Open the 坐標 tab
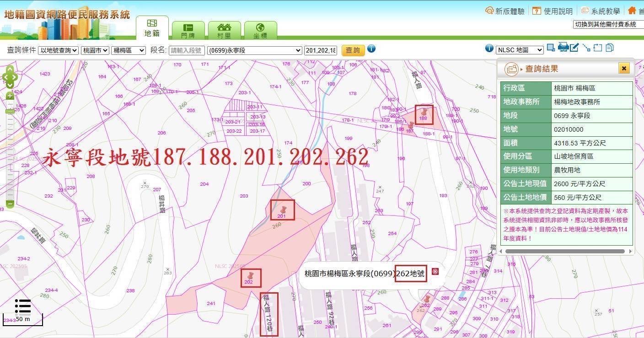The image size is (644, 338). click(260, 30)
